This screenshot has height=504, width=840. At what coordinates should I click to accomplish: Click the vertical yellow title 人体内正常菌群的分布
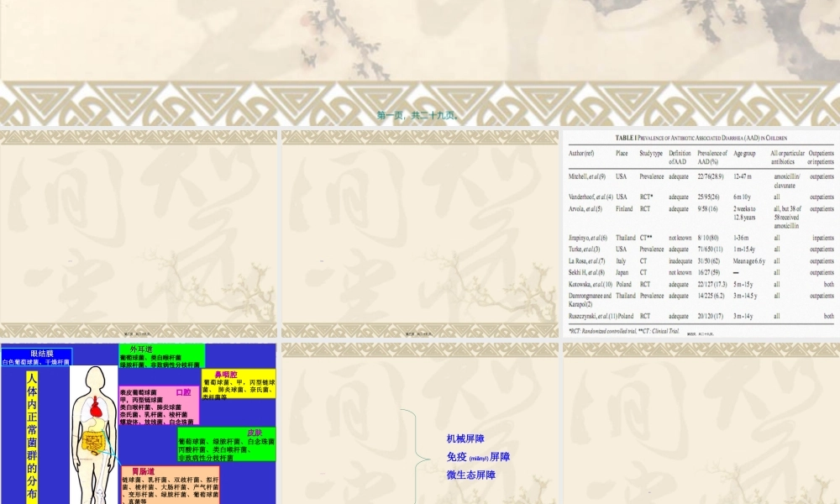(32, 437)
